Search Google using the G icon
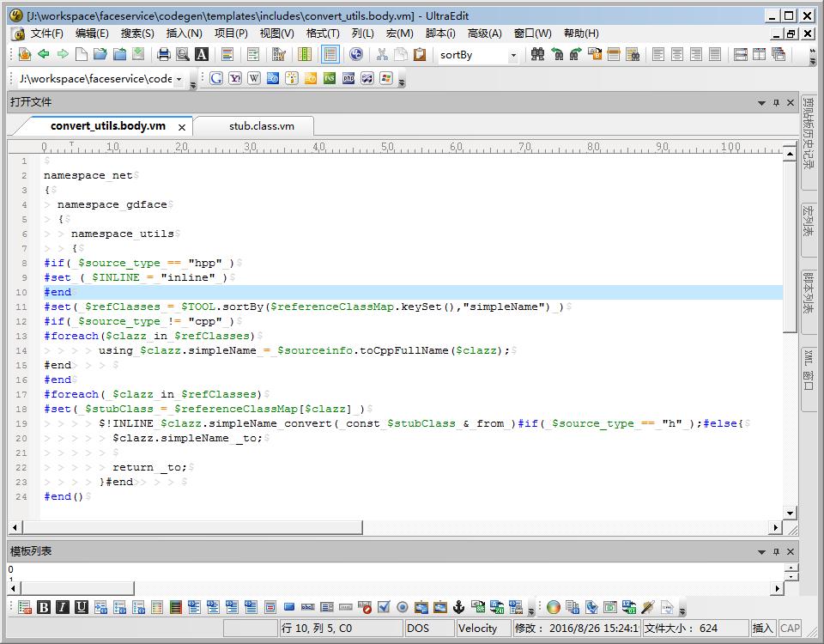 coord(216,78)
